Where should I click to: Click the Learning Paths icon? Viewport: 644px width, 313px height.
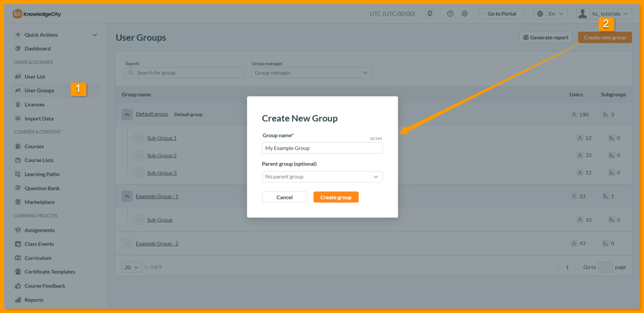(x=18, y=174)
